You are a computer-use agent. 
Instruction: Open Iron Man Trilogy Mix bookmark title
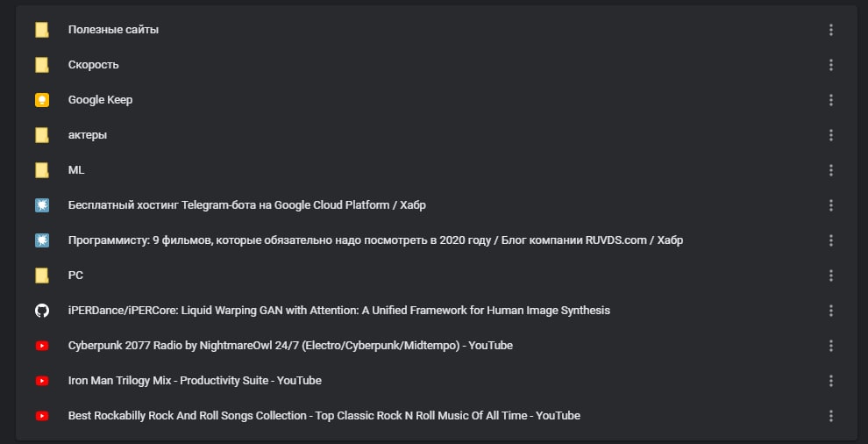point(195,381)
